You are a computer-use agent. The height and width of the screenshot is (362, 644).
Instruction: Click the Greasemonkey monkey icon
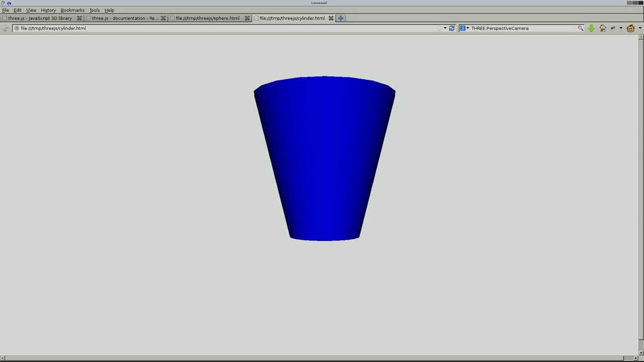(630, 28)
